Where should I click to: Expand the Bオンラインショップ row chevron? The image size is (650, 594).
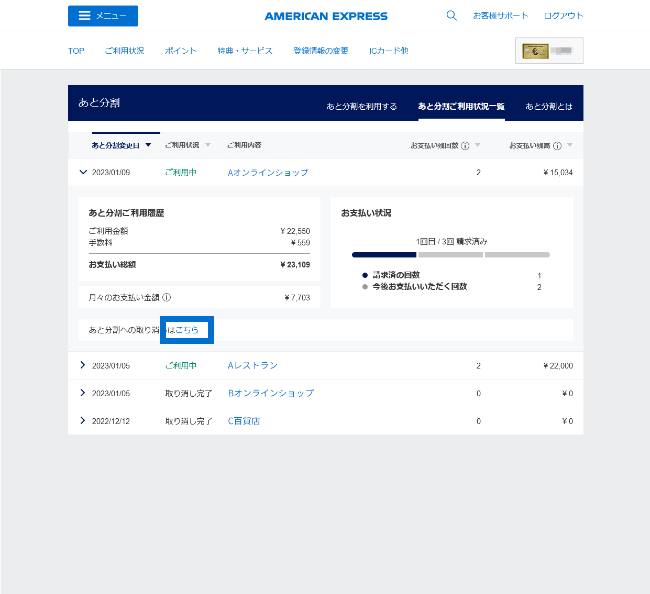tap(83, 393)
